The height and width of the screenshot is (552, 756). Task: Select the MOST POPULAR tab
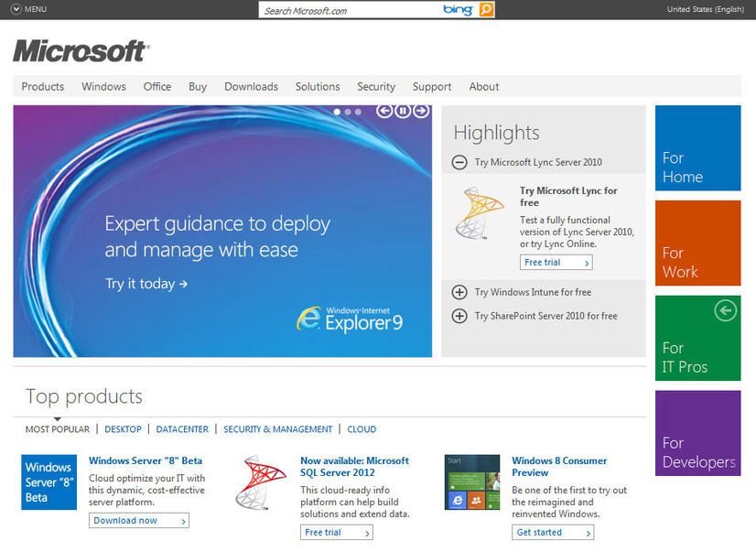pyautogui.click(x=58, y=429)
